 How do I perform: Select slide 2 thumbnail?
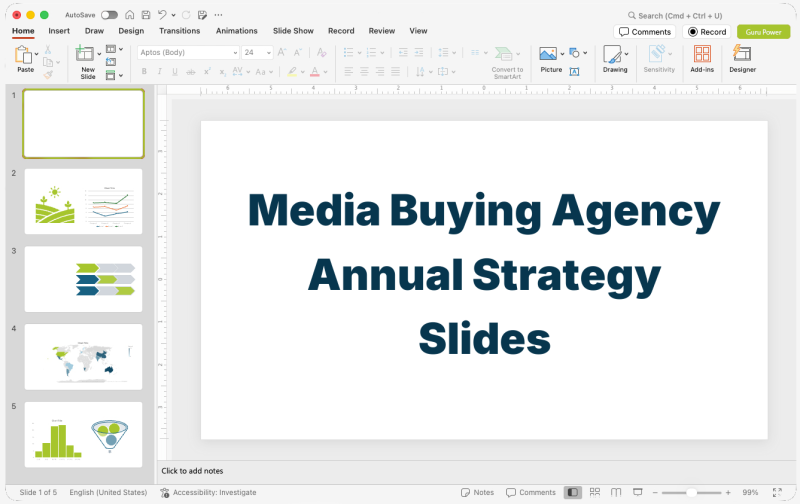(x=83, y=201)
